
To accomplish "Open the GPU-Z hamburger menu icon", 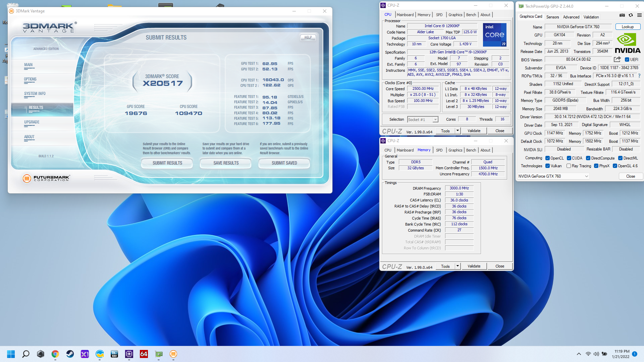I will [x=639, y=15].
